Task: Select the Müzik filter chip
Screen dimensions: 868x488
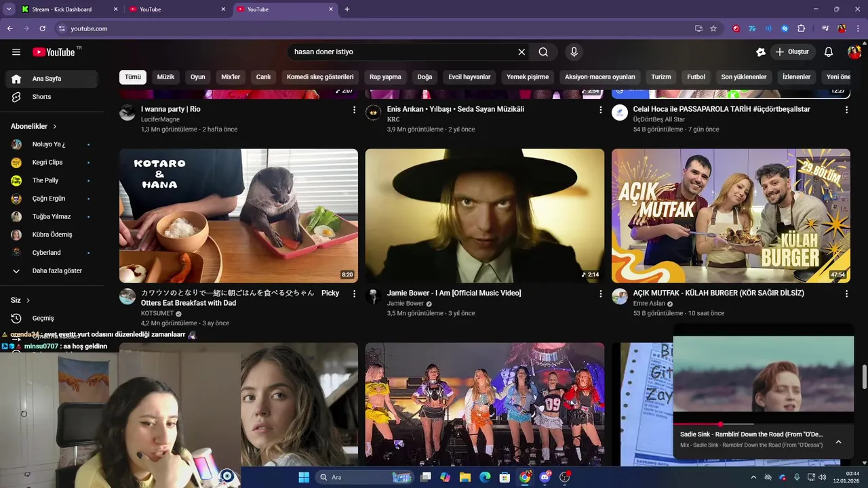Action: [165, 77]
